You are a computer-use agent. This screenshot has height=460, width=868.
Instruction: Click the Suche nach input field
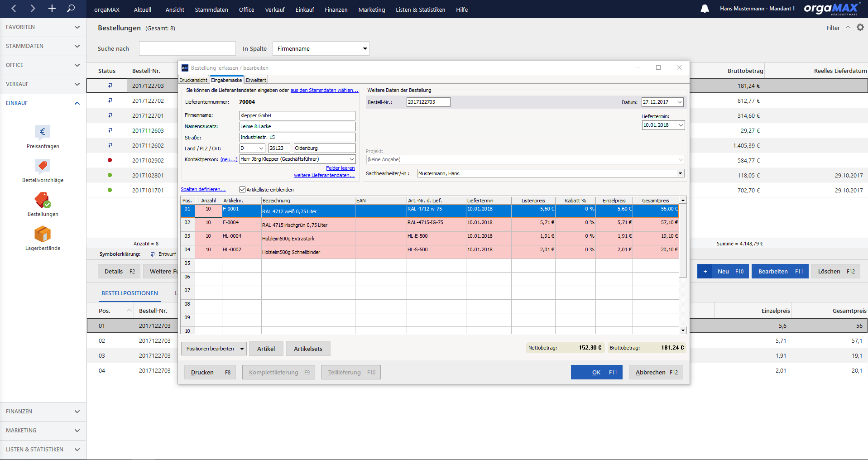click(x=187, y=48)
